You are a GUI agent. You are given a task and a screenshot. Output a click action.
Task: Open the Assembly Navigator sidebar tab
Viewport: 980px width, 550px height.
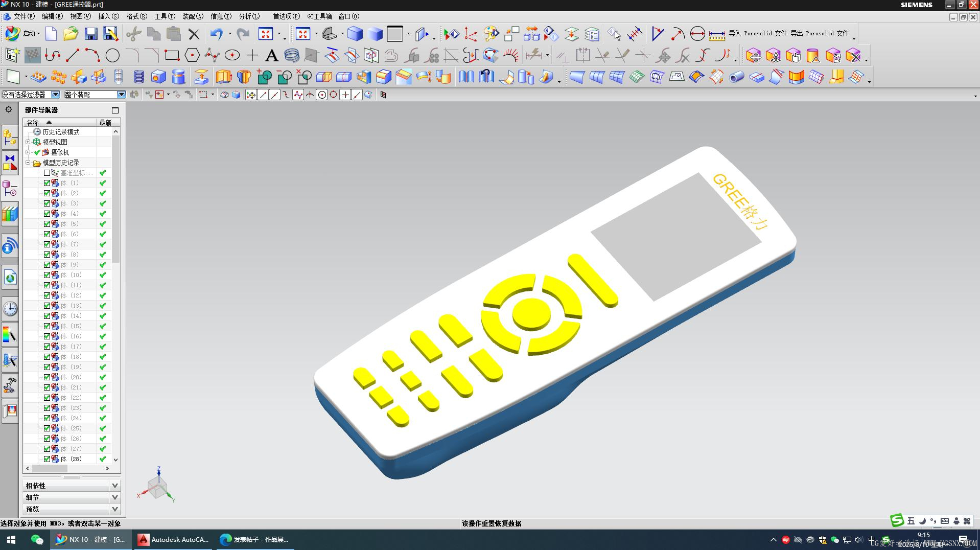coord(10,137)
